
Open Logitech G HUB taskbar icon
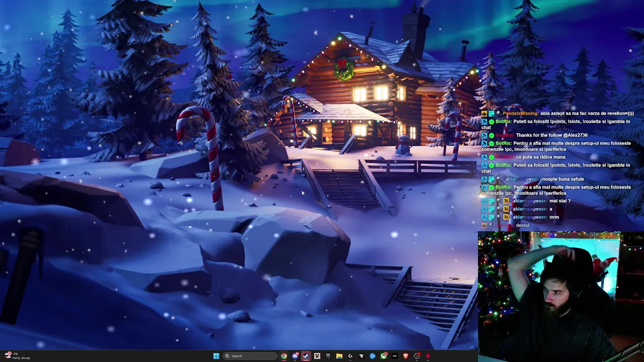point(351,356)
